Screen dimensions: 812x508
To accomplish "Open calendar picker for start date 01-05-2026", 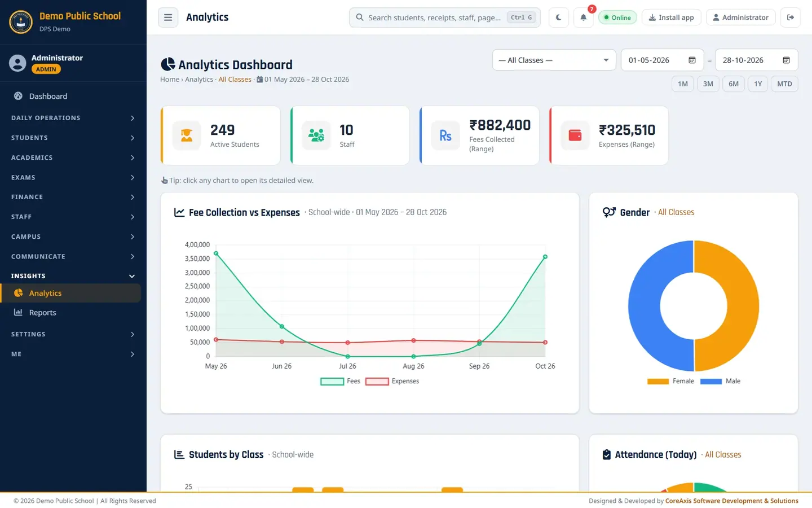I will click(692, 60).
